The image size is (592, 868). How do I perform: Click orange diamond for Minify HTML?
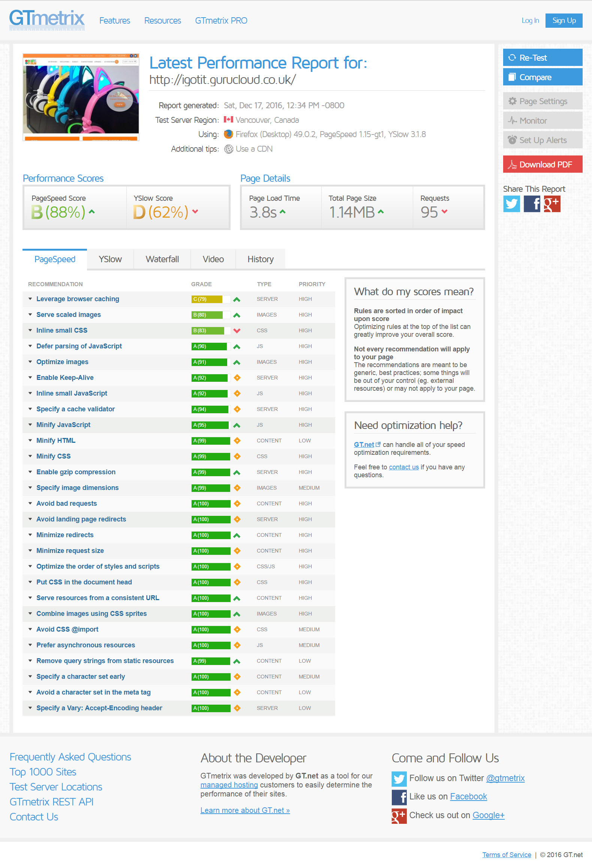pos(237,441)
